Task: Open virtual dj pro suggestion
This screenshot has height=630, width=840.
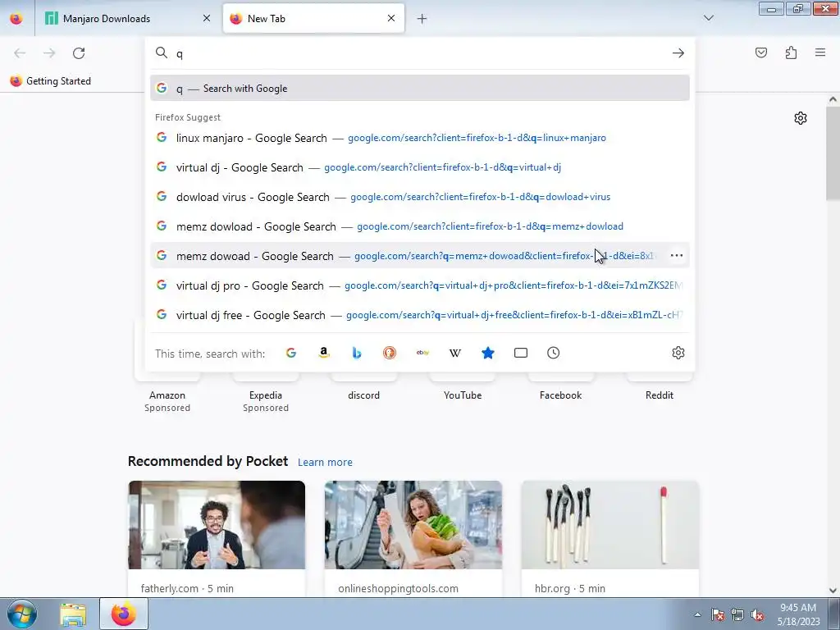Action: click(420, 285)
